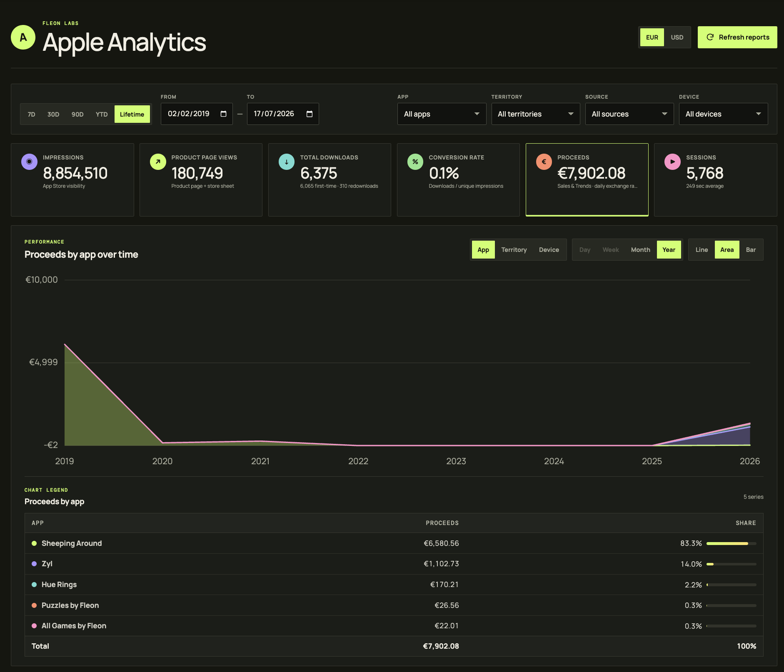Click the SHARE column header
The image size is (784, 672).
[746, 523]
